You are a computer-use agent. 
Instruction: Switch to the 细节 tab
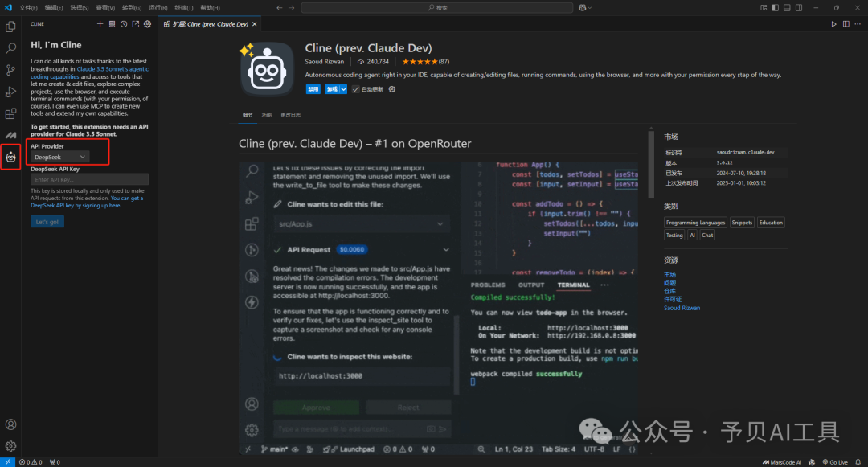click(248, 115)
